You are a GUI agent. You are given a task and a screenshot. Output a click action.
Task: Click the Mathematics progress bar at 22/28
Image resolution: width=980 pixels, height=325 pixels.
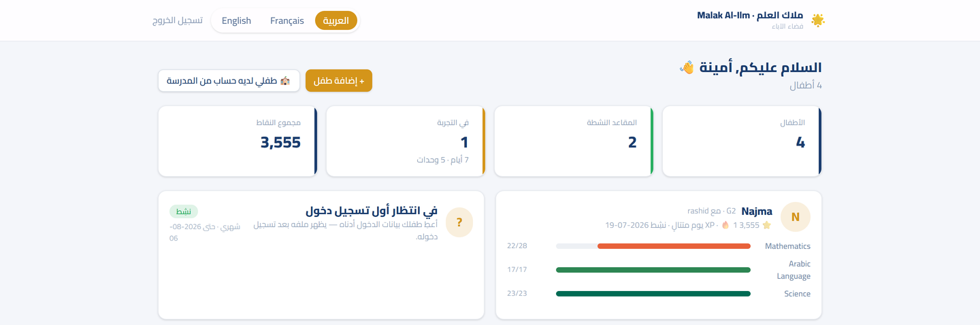pos(653,246)
